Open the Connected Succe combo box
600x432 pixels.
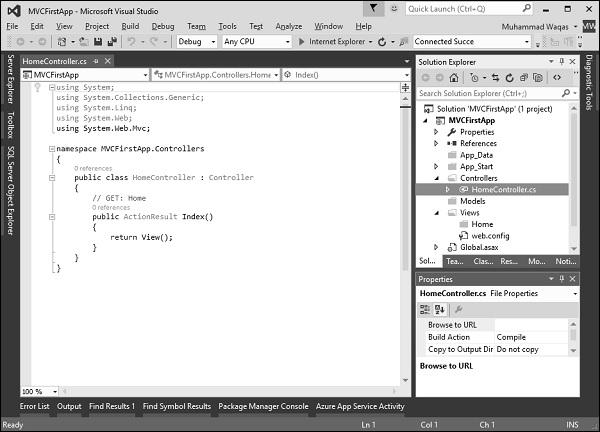(472, 41)
